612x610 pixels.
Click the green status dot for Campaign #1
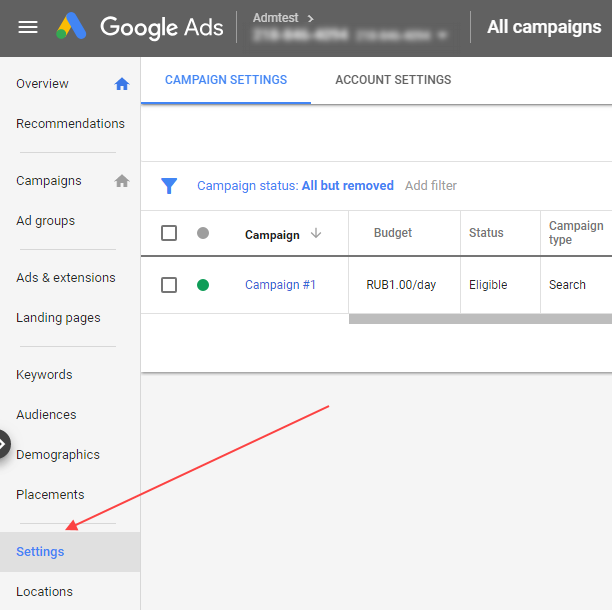click(x=203, y=285)
